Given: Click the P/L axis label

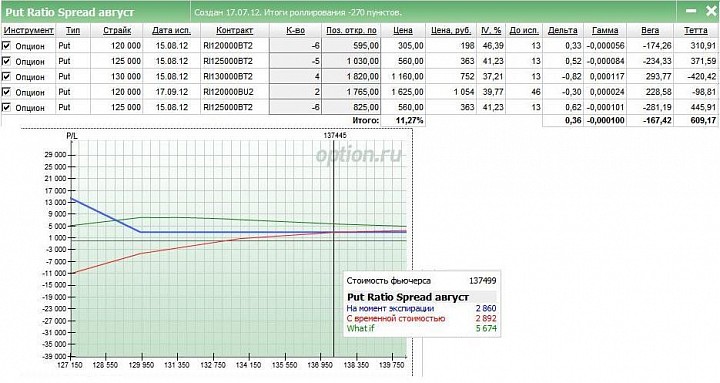Looking at the screenshot, I should tap(72, 136).
